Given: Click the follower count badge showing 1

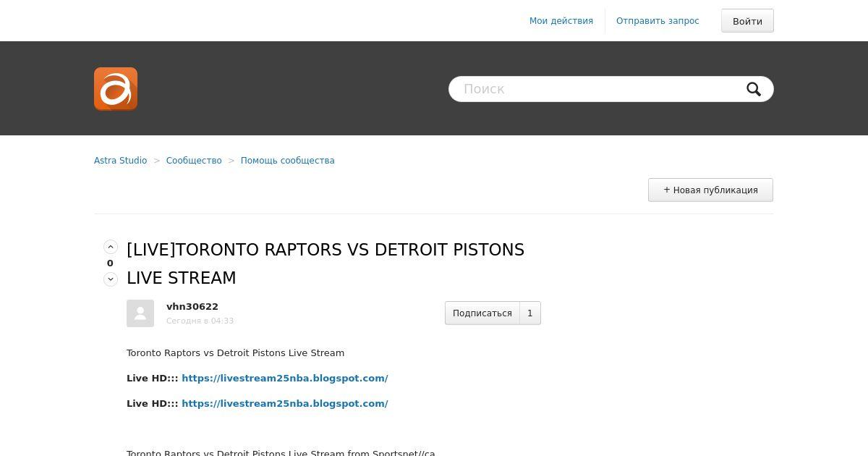Looking at the screenshot, I should coord(530,313).
